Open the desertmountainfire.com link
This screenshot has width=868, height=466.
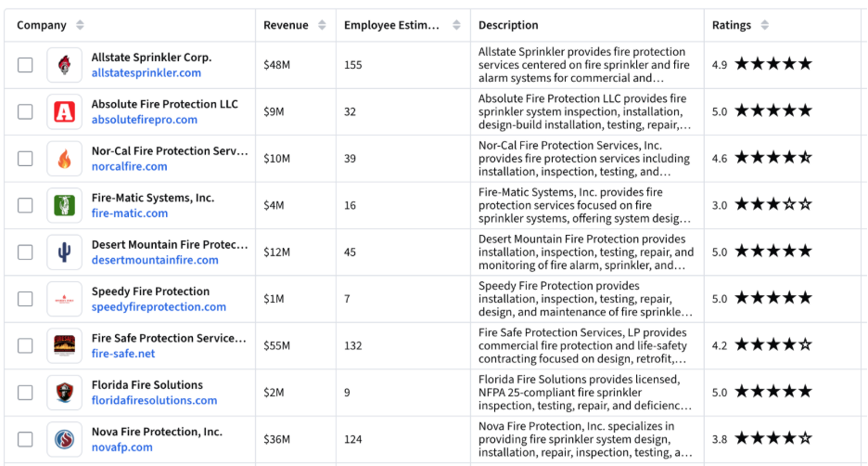coord(155,260)
